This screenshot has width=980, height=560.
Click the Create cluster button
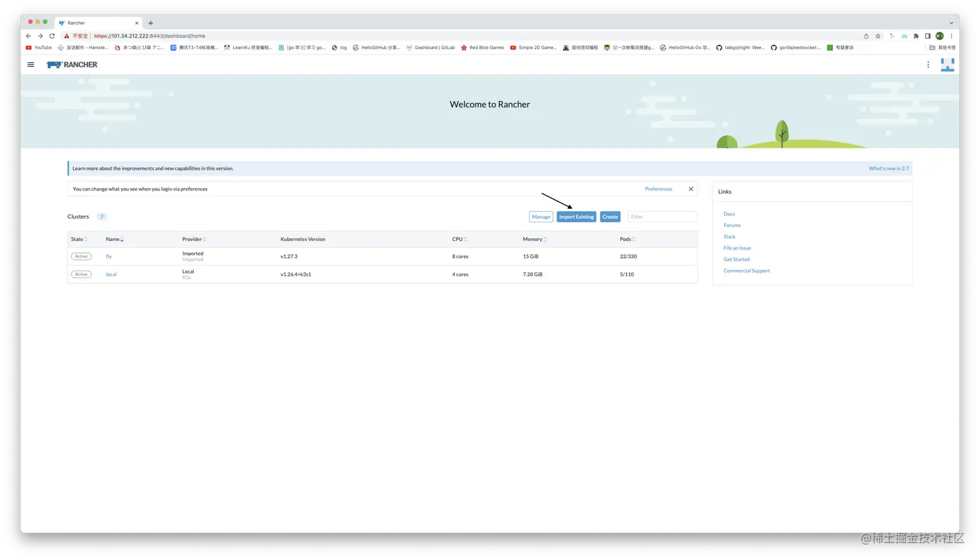point(610,217)
